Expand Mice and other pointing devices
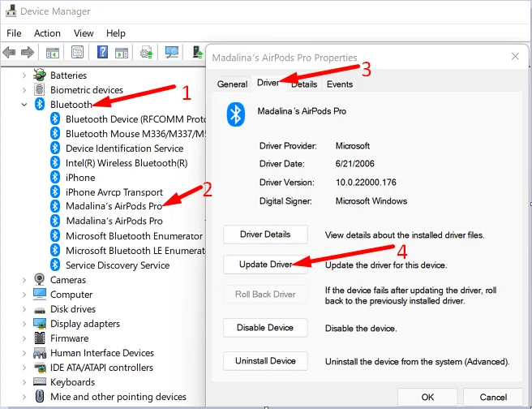Viewport: 532px width, 409px height. click(x=24, y=397)
